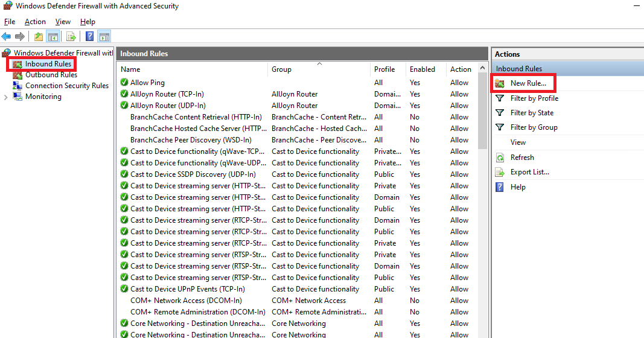Sort by the Enabled column header

click(x=426, y=69)
